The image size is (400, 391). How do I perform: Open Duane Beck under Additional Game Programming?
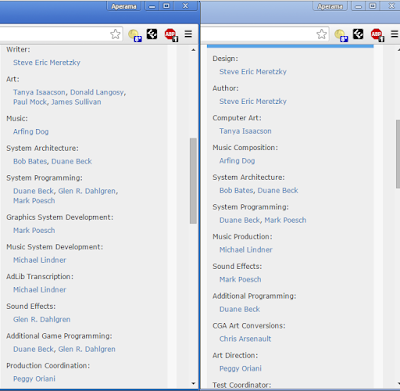point(33,349)
